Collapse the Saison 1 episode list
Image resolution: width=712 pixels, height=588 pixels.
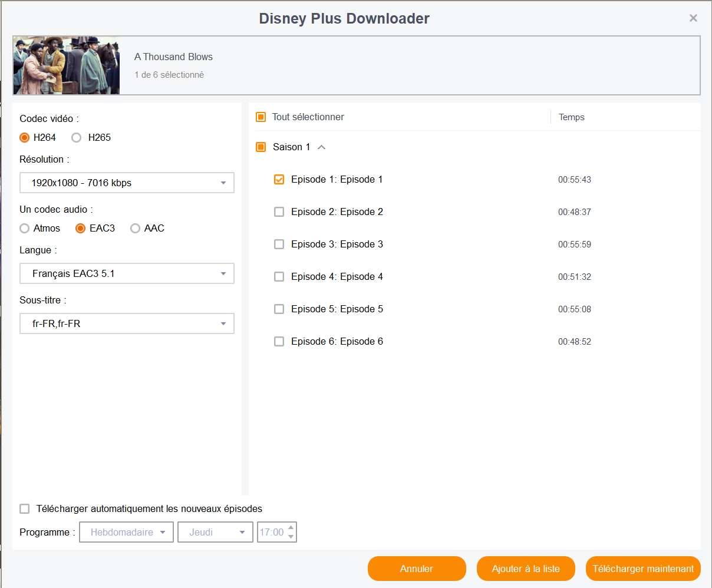pyautogui.click(x=322, y=147)
